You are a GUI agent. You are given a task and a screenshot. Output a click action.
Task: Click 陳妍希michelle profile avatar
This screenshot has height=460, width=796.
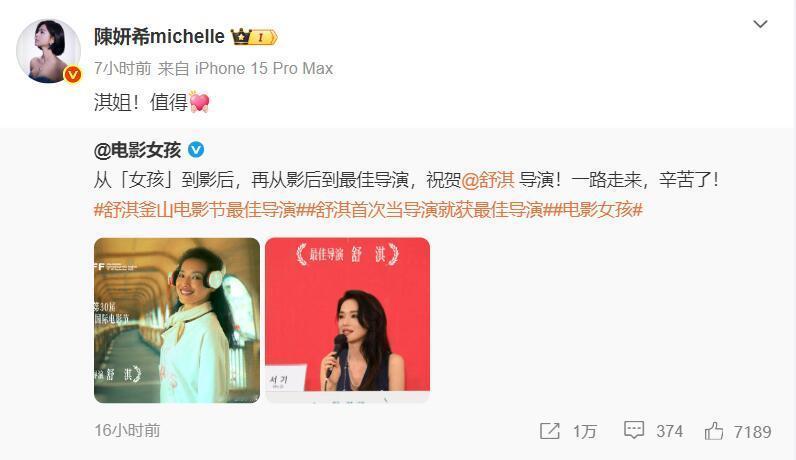(48, 51)
